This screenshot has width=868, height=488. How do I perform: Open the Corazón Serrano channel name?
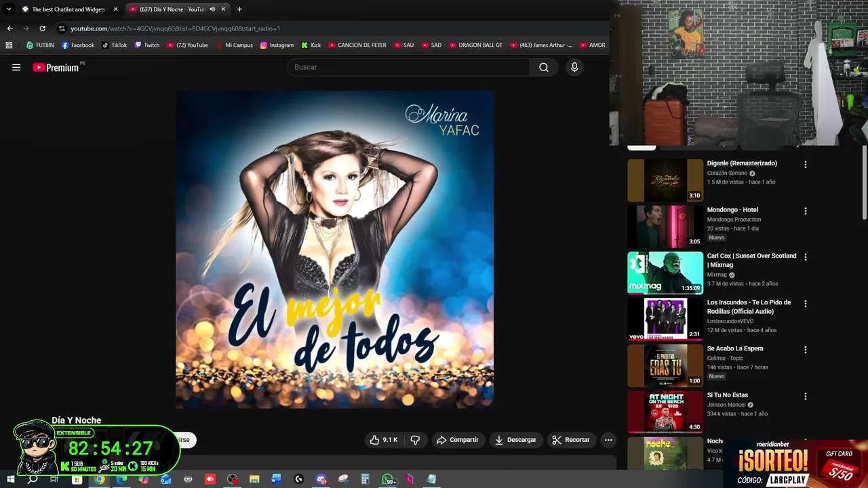[x=727, y=173]
